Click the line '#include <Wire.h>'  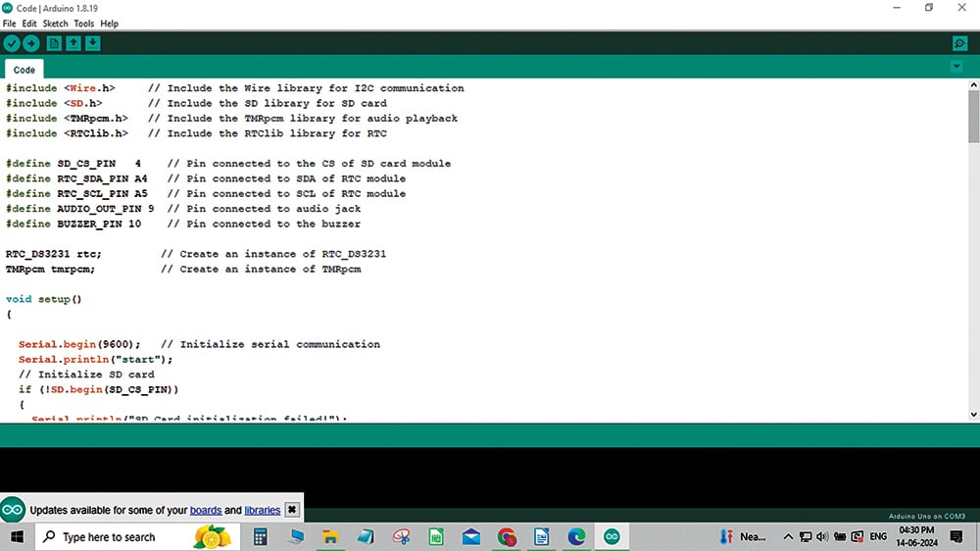pyautogui.click(x=61, y=88)
